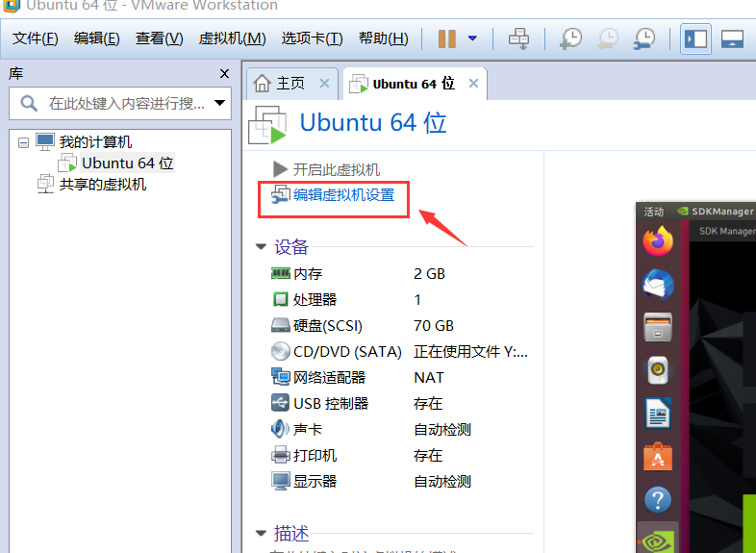Click the 网络适配器 device label
This screenshot has width=756, height=553.
tap(329, 378)
